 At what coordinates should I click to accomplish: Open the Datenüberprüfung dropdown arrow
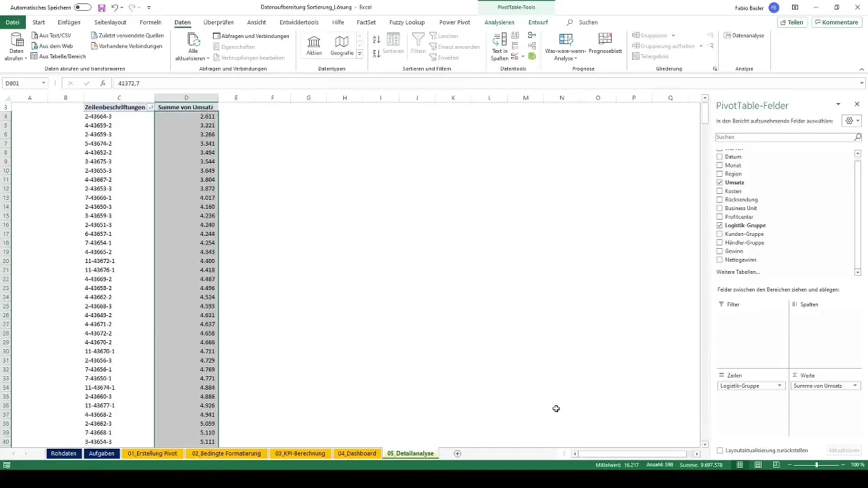(523, 56)
